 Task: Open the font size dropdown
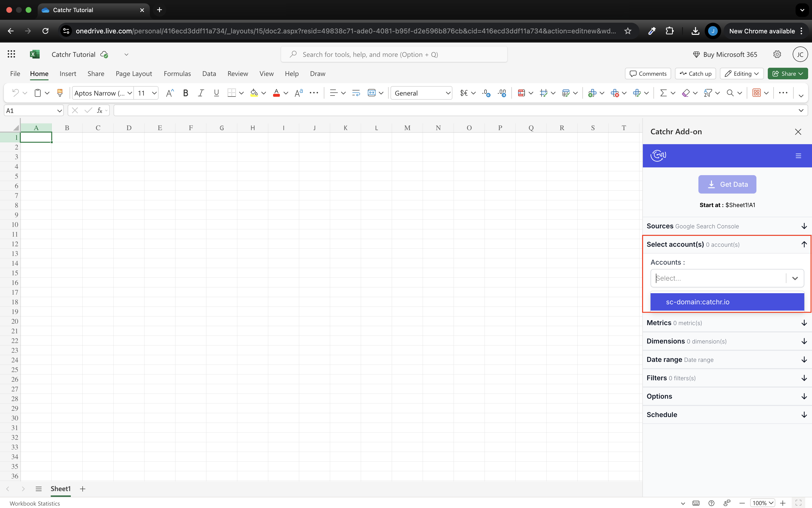[154, 93]
